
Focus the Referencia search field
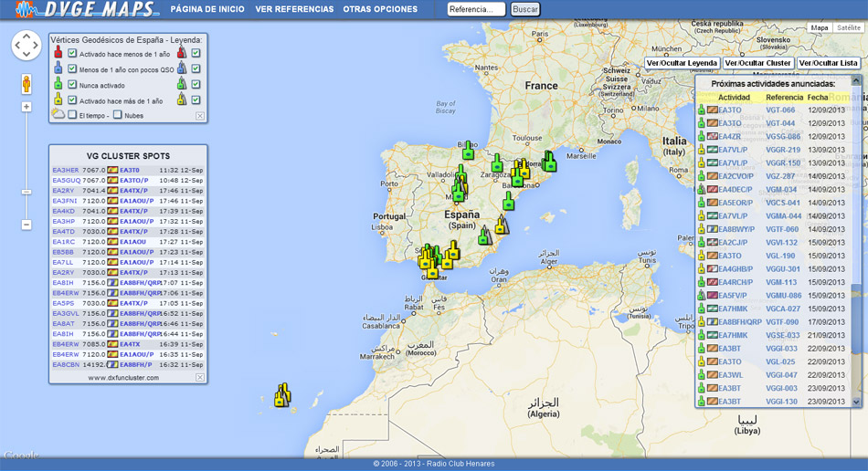pyautogui.click(x=476, y=9)
